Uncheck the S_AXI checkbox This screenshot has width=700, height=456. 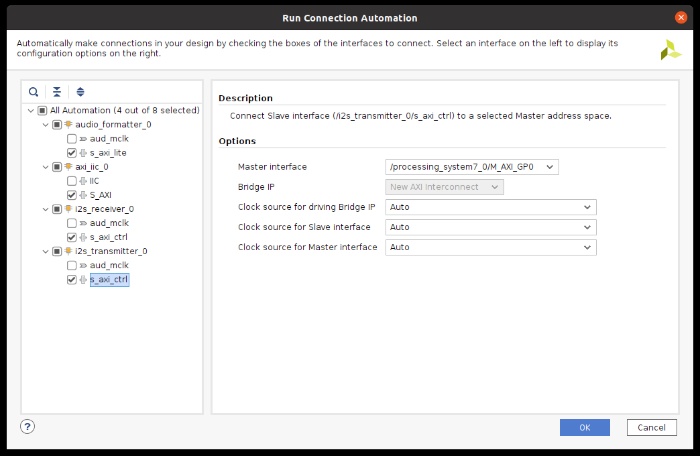(71, 195)
